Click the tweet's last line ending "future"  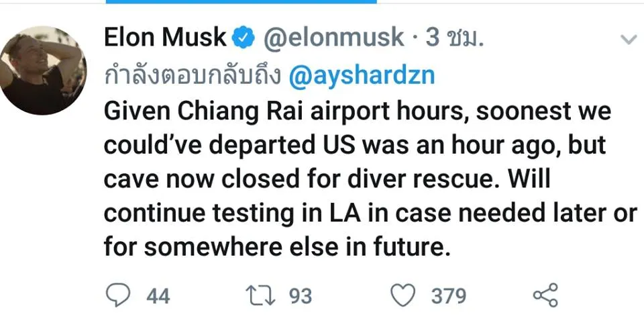coord(275,248)
